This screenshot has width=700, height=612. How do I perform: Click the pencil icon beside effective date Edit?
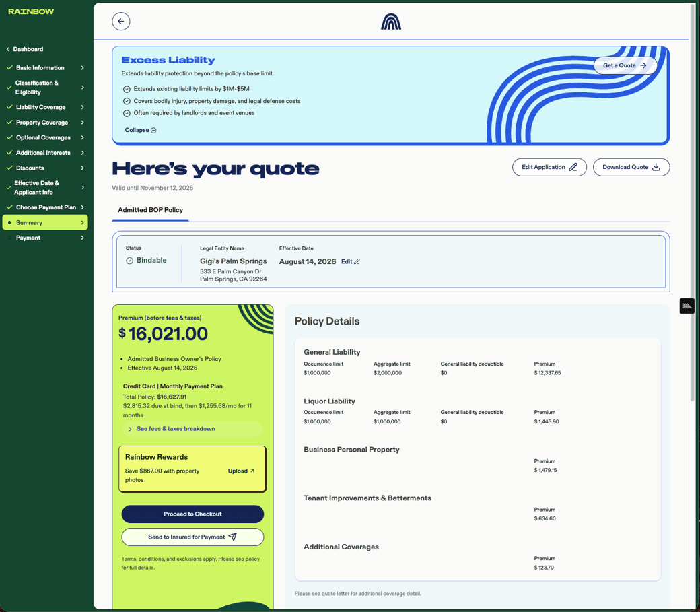coord(357,262)
